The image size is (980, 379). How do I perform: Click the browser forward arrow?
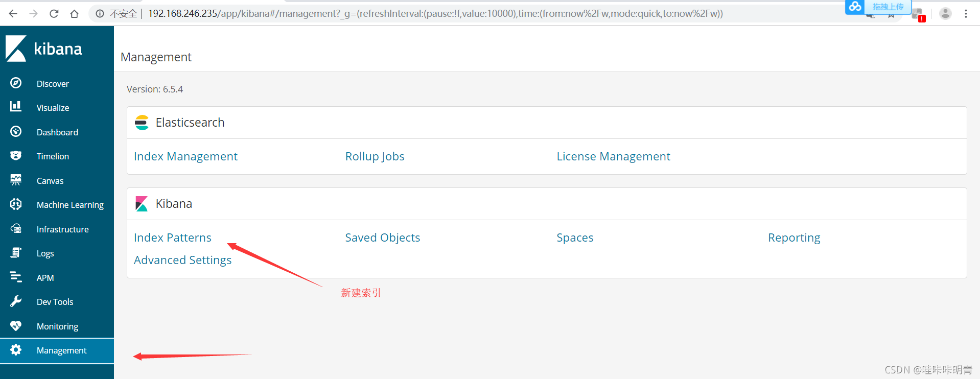point(34,14)
